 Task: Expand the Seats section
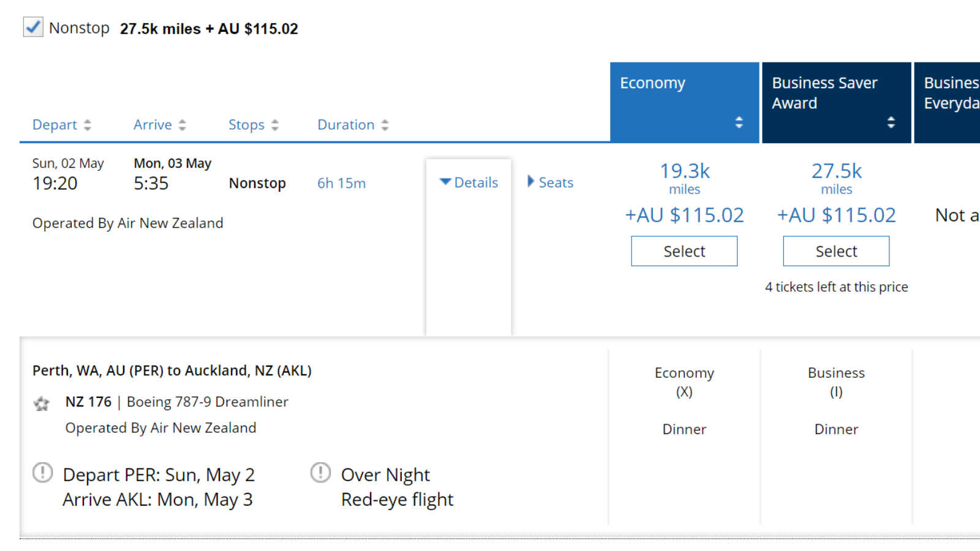coord(551,182)
